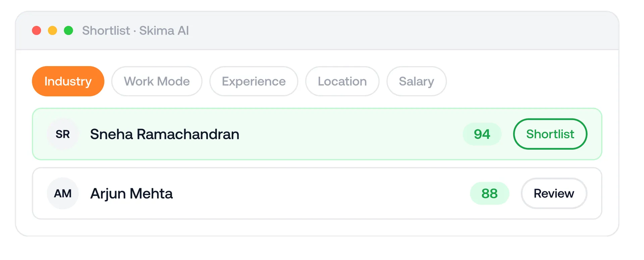Image resolution: width=644 pixels, height=260 pixels.
Task: Click the AM avatar initials circle
Action: pos(63,194)
